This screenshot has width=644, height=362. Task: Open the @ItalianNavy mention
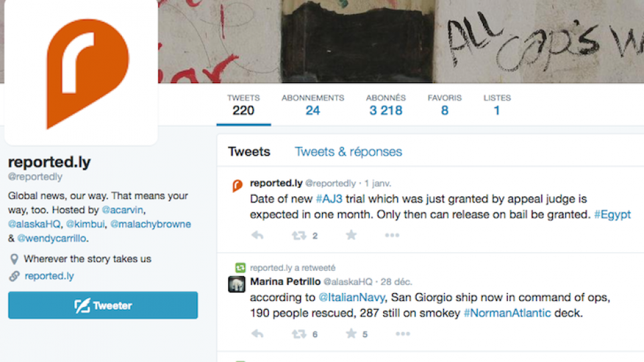coord(352,298)
